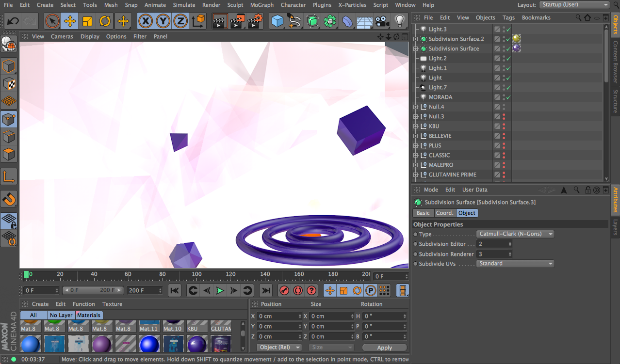Click Go to Start of timeline

click(x=175, y=290)
